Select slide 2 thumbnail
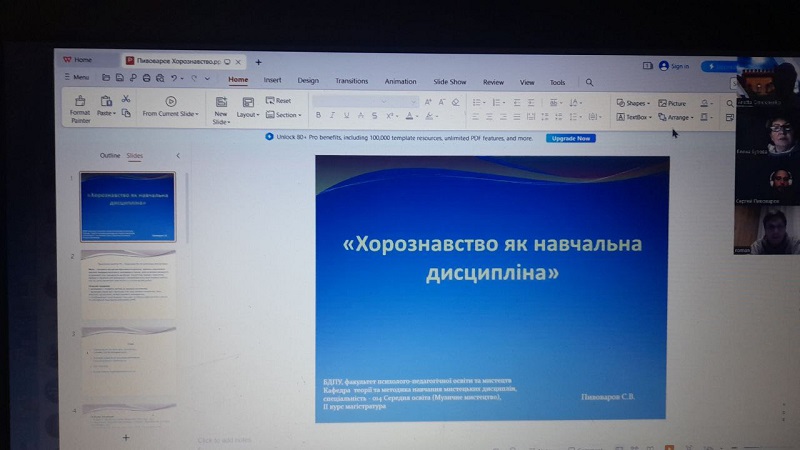The image size is (800, 450). point(129,284)
